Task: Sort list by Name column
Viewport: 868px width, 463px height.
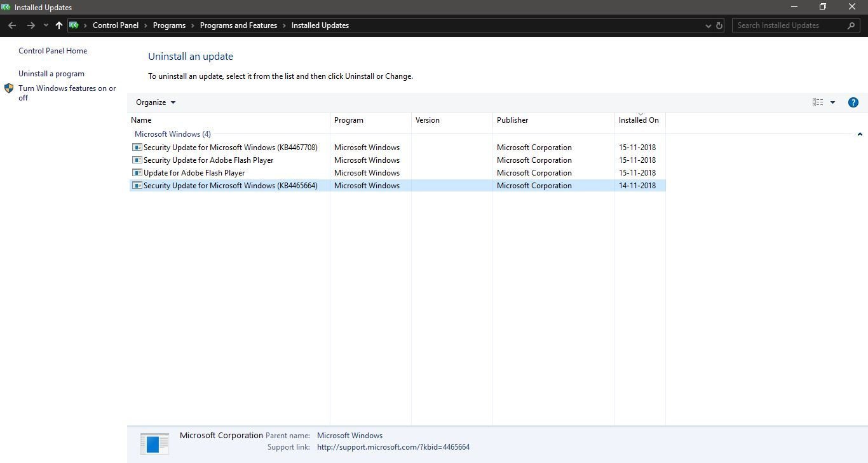Action: click(229, 120)
